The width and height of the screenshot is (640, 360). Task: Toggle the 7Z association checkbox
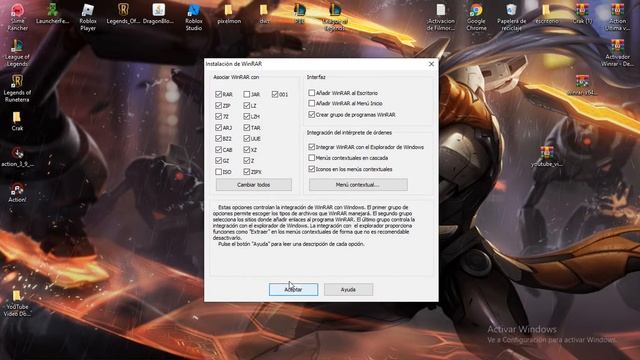[x=218, y=116]
